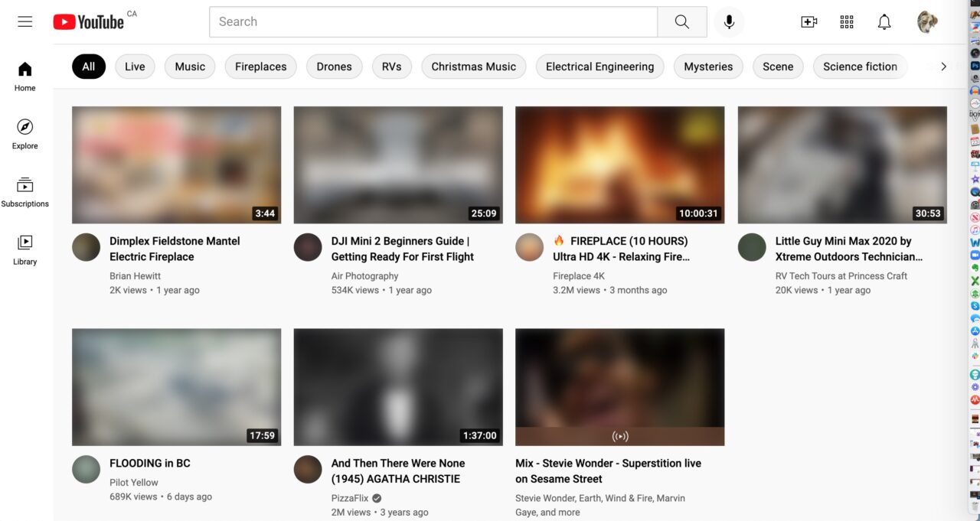Open Explore in the sidebar

tap(25, 133)
